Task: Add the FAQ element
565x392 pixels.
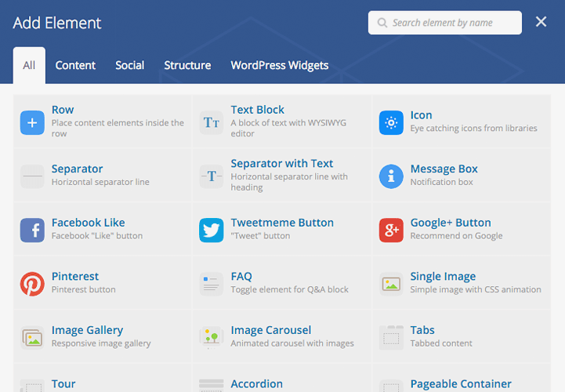Action: (282, 283)
